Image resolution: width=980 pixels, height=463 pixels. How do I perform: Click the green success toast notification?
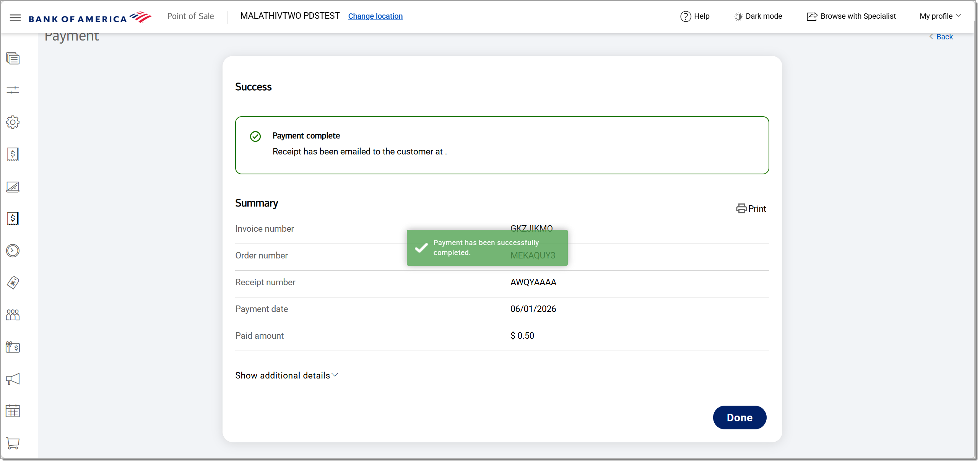[x=487, y=248]
